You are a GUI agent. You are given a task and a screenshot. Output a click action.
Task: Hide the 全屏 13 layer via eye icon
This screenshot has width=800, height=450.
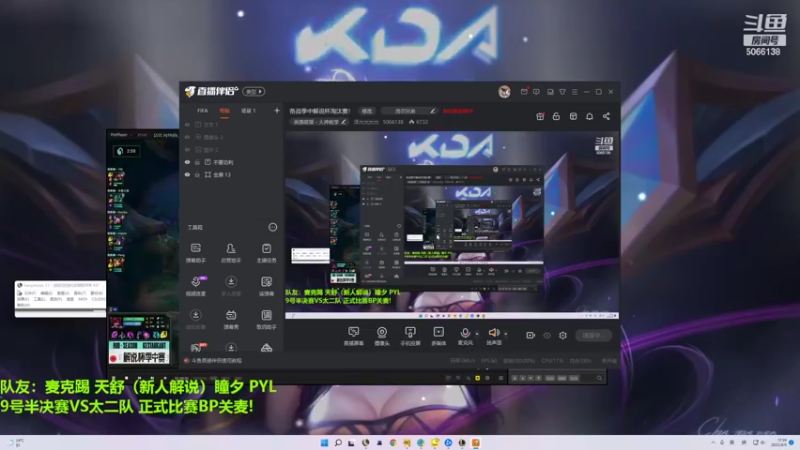pos(187,174)
